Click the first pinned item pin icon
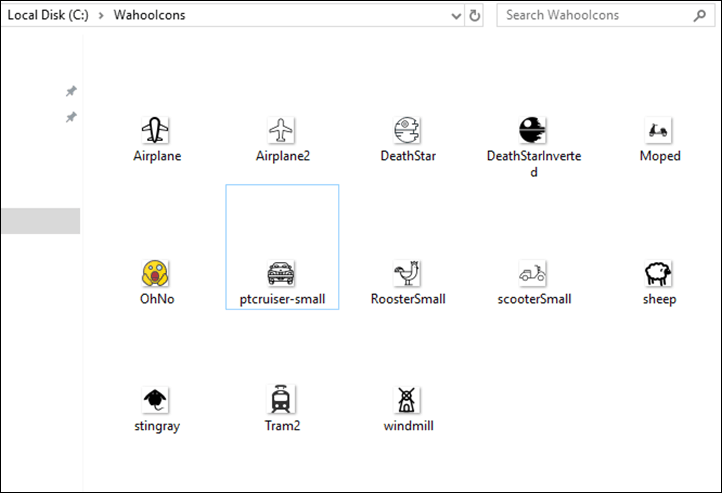Image resolution: width=722 pixels, height=493 pixels. pyautogui.click(x=71, y=91)
